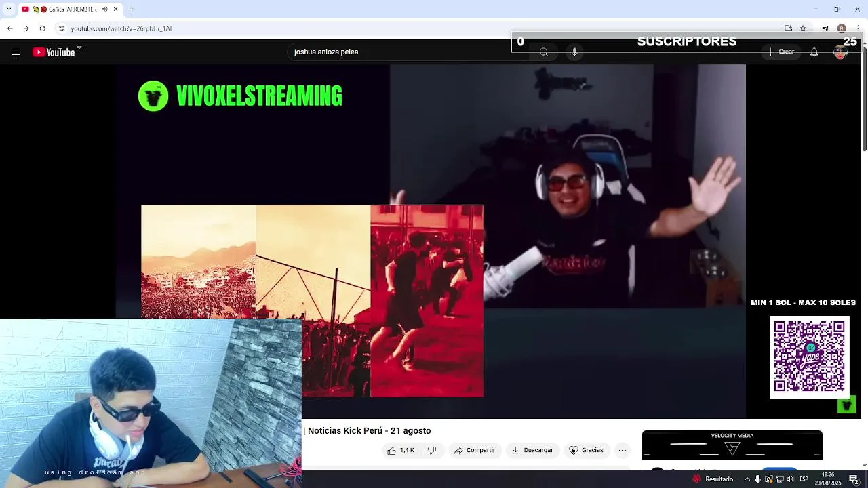Click the Descargar download button
This screenshot has width=868, height=488.
click(x=532, y=451)
